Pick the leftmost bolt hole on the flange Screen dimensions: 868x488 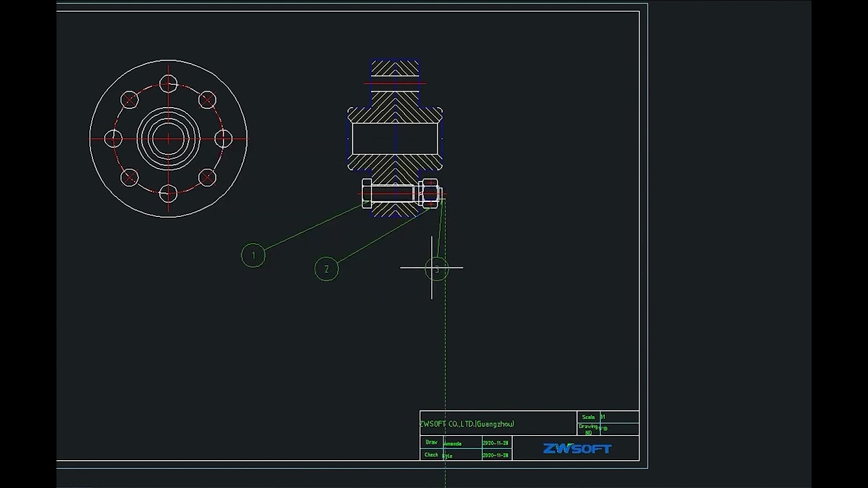click(x=113, y=139)
